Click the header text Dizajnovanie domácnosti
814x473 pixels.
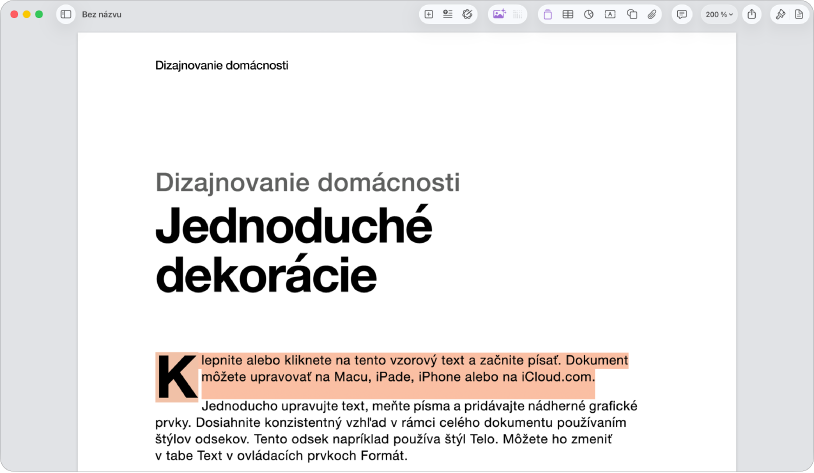point(222,65)
